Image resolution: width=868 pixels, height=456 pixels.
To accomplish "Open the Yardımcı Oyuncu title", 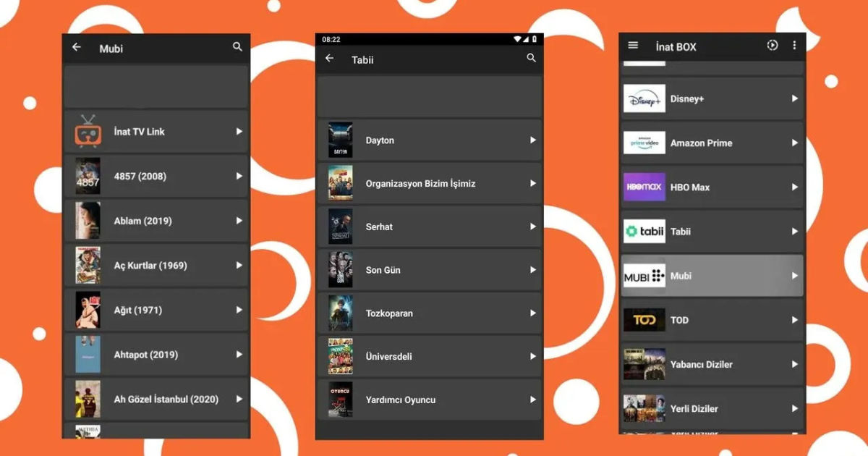I will pos(401,400).
